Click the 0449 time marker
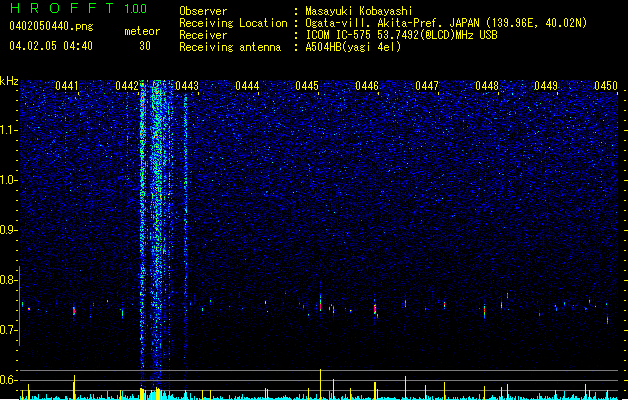 (x=546, y=86)
